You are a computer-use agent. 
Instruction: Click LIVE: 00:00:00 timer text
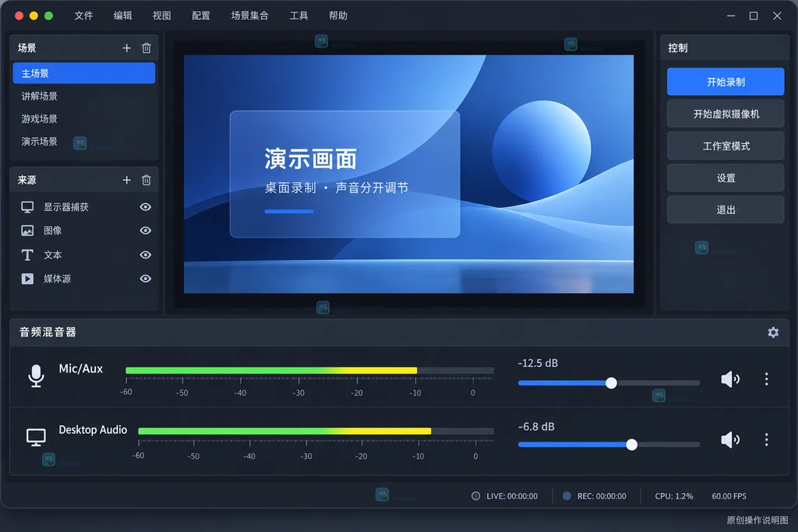[512, 496]
